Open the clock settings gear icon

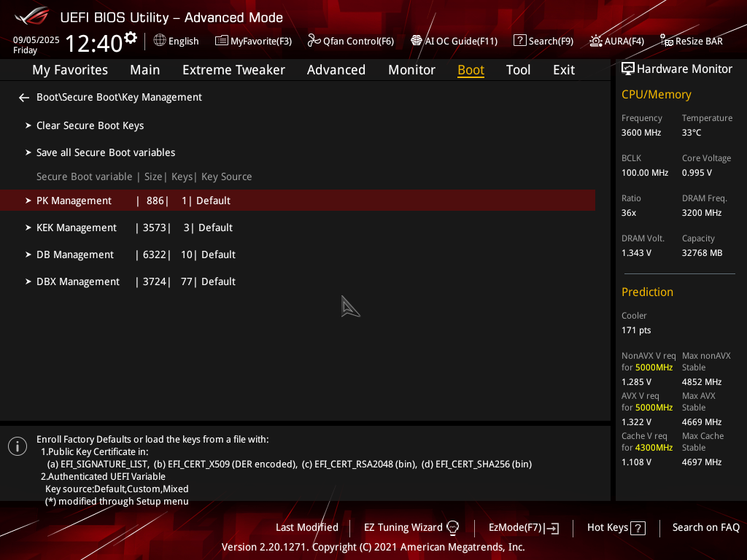131,38
